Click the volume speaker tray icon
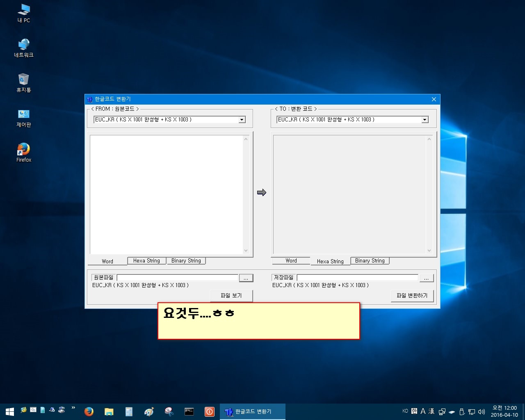This screenshot has height=420, width=525. 482,411
